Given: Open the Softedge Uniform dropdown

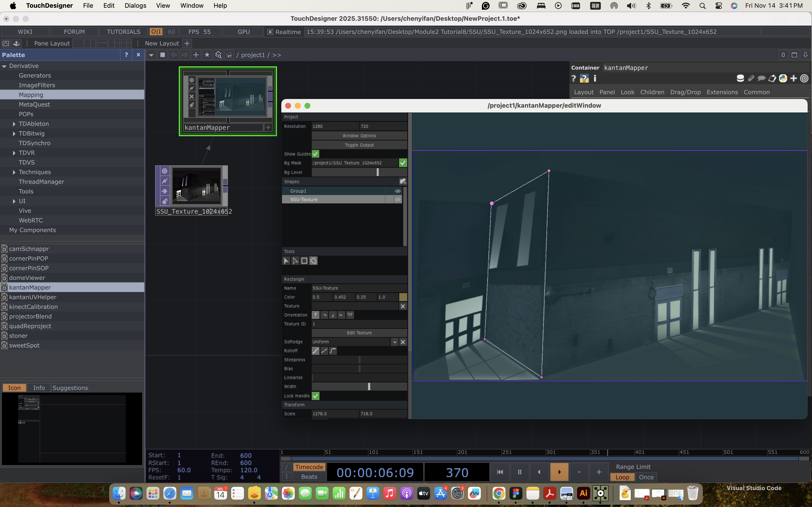Looking at the screenshot, I should [395, 342].
